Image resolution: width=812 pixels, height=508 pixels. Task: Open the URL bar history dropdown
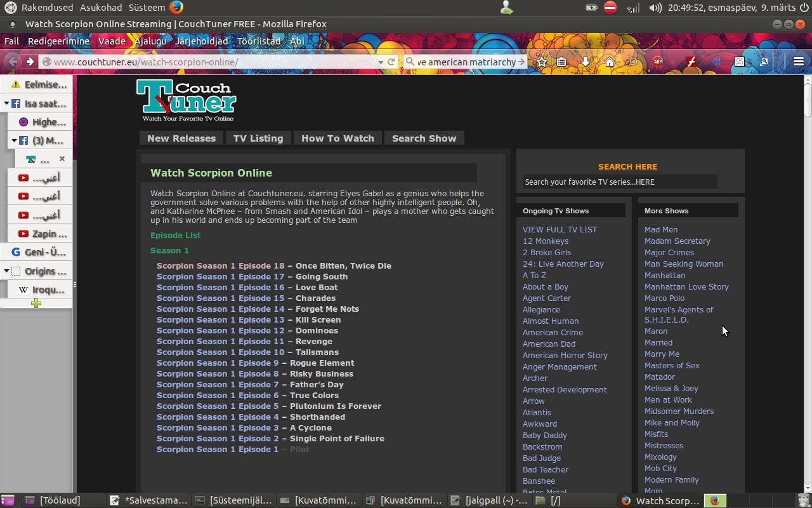pyautogui.click(x=381, y=62)
